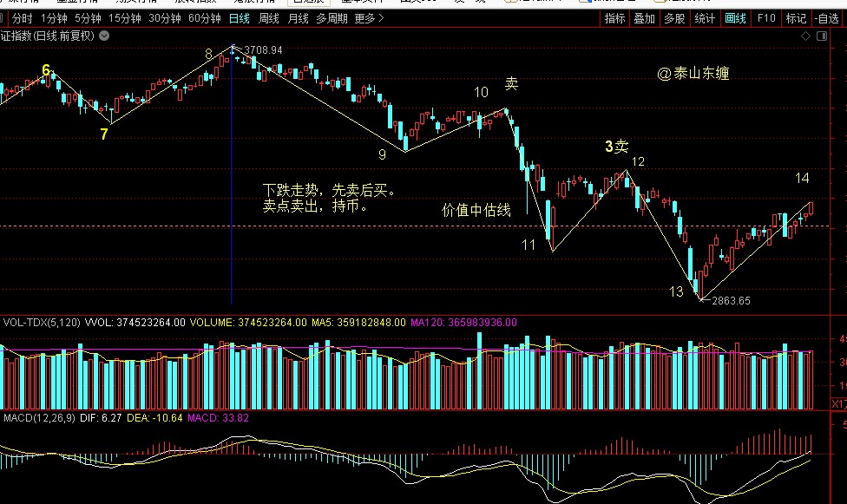Switch to the 日线 daily chart
This screenshot has width=847, height=504.
click(x=240, y=18)
